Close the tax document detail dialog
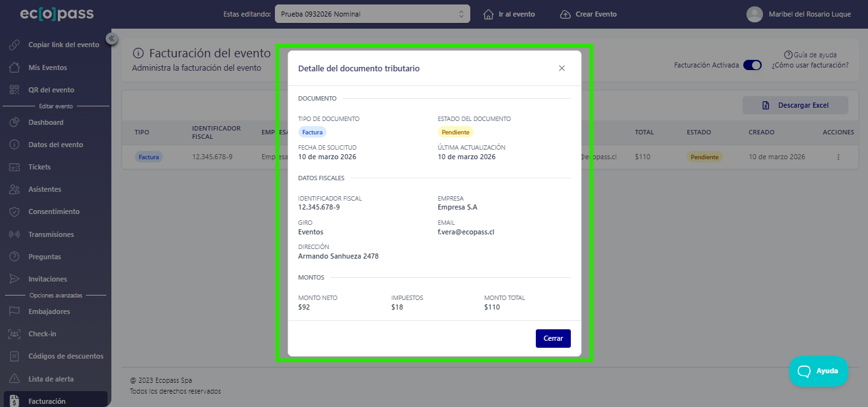 (x=561, y=68)
